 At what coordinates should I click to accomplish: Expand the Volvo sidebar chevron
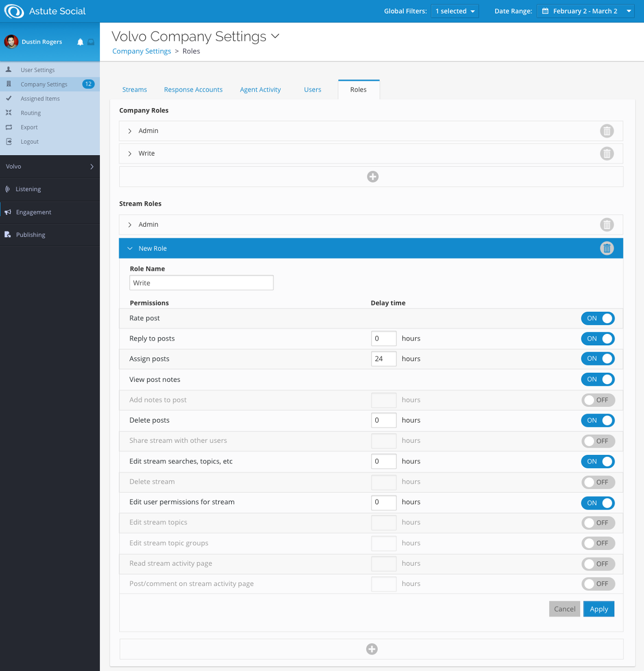(x=92, y=167)
